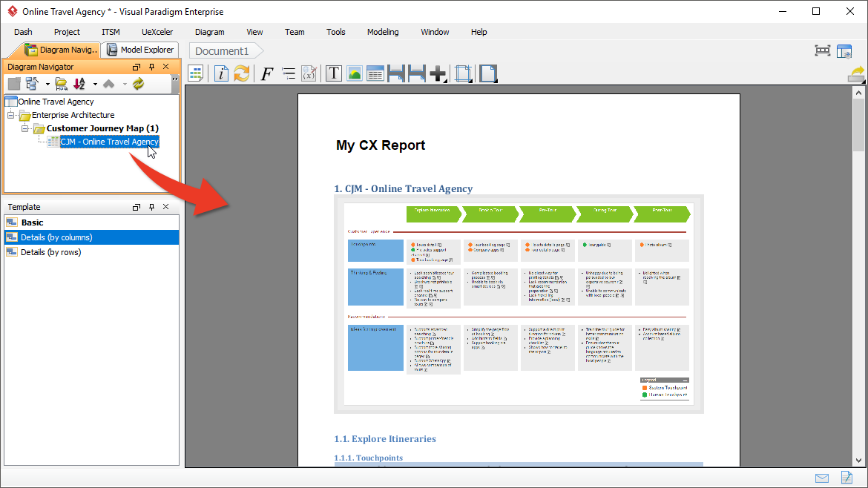Screen dimensions: 868x488
Task: Click the blank page setup icon
Action: [487, 73]
